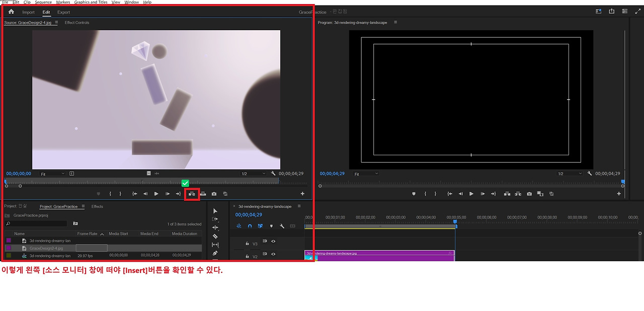644x311 pixels.
Task: Open the Timeline settings wrench icon
Action: pos(282,226)
